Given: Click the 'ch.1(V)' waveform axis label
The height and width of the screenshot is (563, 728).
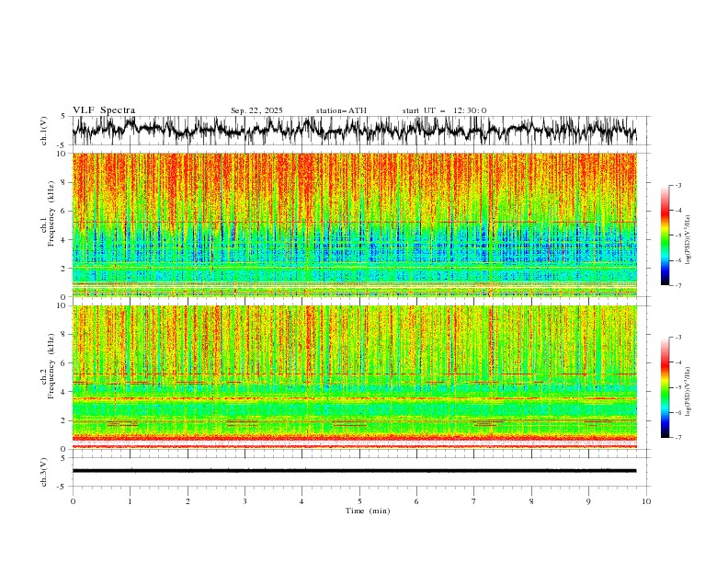Looking at the screenshot, I should tap(44, 131).
